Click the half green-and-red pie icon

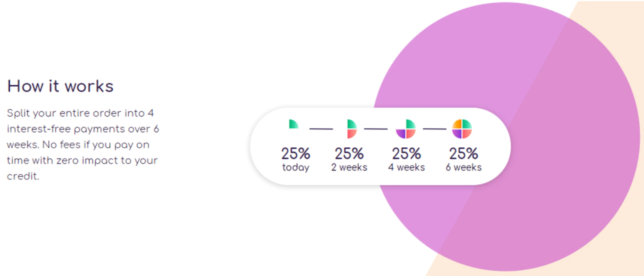point(352,129)
